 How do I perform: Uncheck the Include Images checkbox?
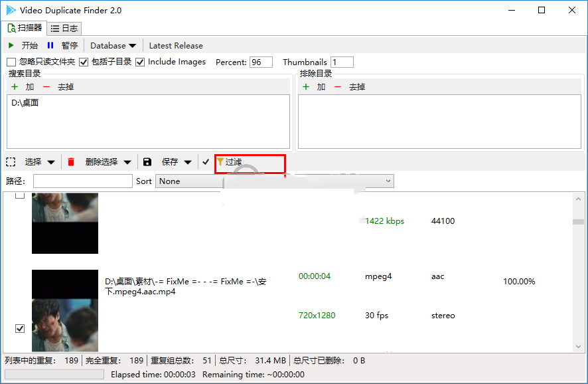[140, 62]
